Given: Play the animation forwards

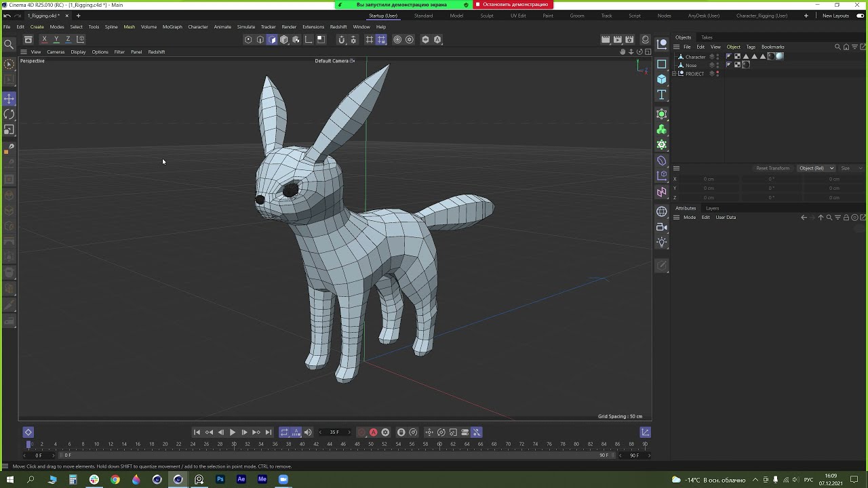Looking at the screenshot, I should [233, 432].
